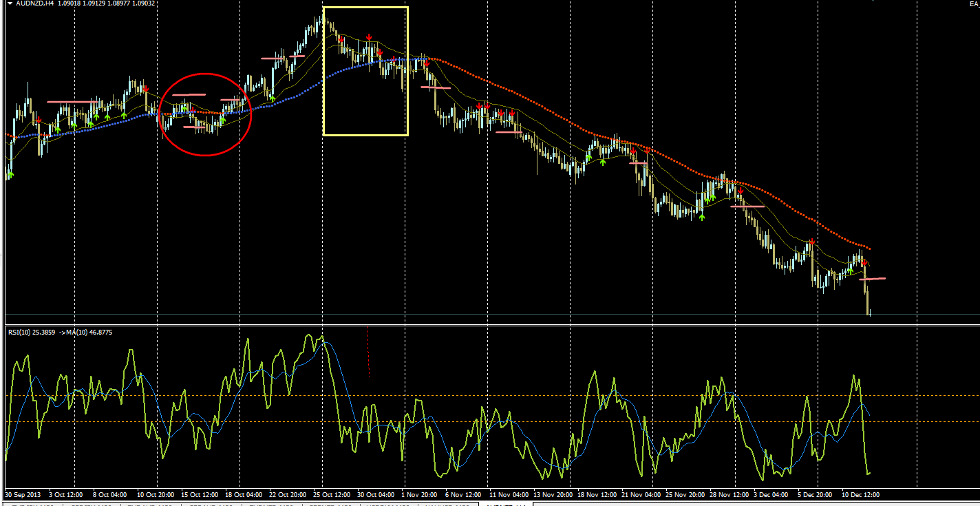This screenshot has height=506, width=980.
Task: Select the 13 Nov 20:00 time label
Action: [552, 494]
